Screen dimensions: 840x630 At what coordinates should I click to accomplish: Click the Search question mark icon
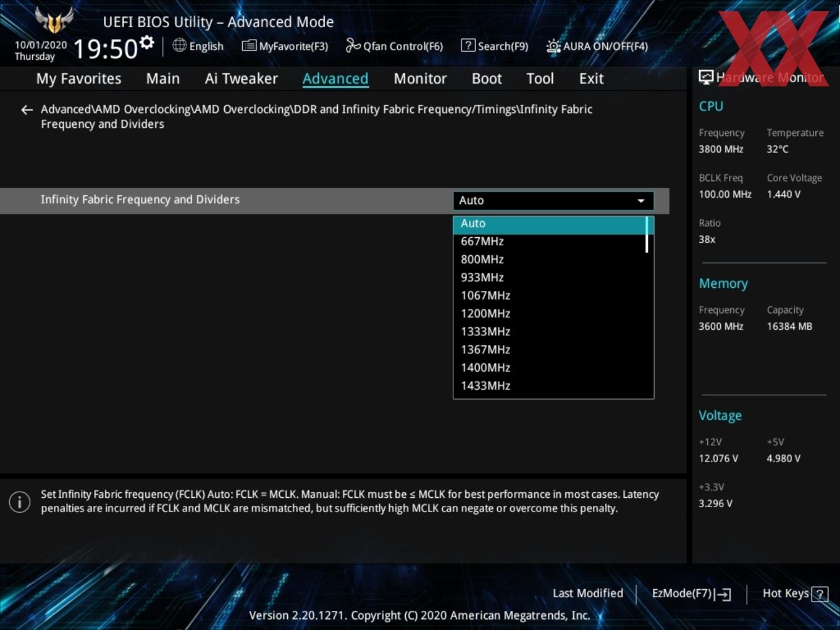coord(468,45)
